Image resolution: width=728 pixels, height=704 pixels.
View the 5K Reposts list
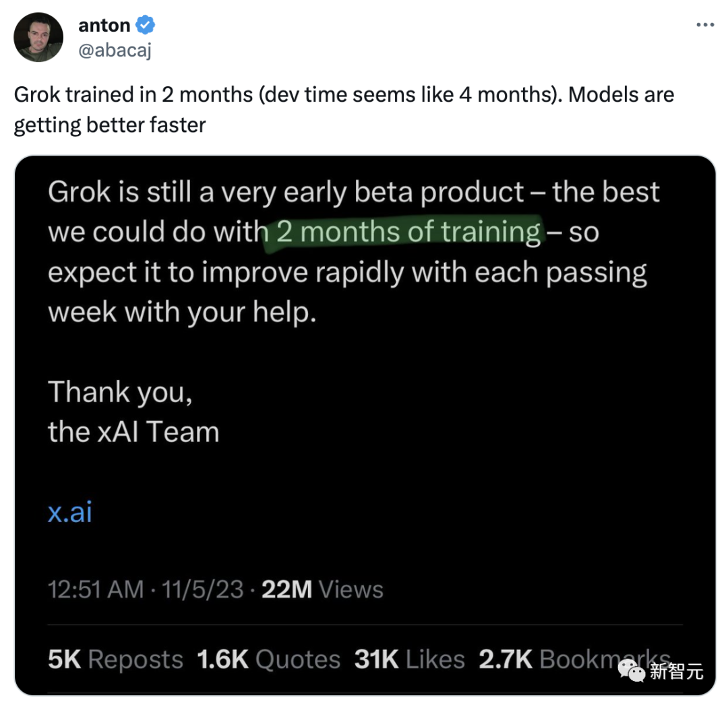click(x=116, y=659)
